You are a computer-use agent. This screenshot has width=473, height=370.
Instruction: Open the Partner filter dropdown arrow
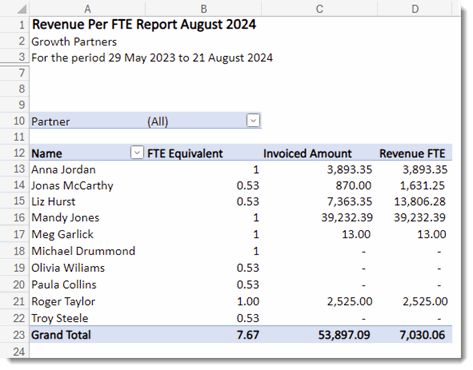[x=253, y=120]
